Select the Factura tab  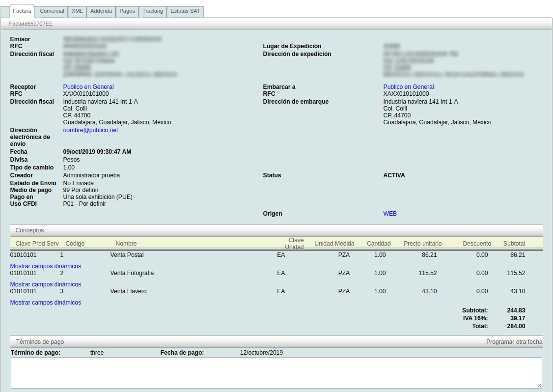22,11
